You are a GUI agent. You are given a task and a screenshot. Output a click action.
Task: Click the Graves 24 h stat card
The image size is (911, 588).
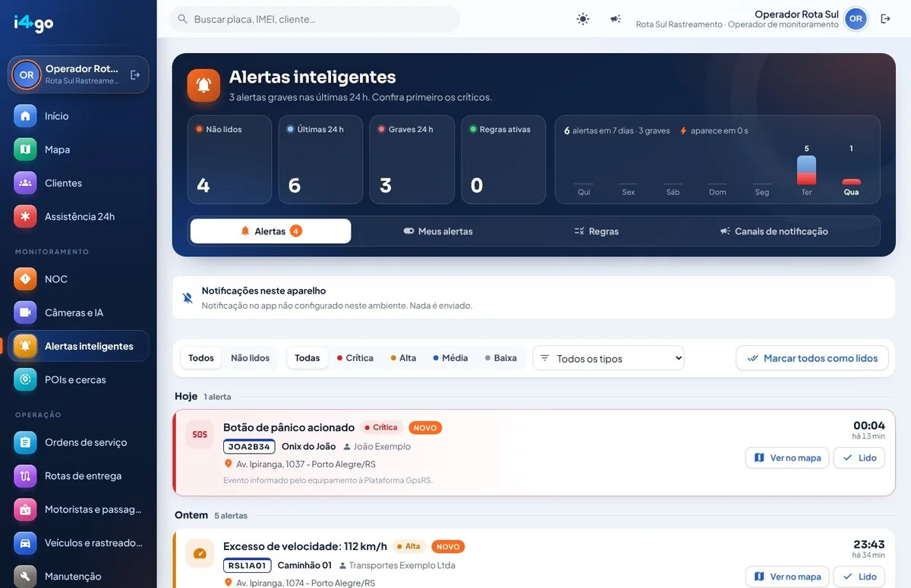[x=412, y=159]
